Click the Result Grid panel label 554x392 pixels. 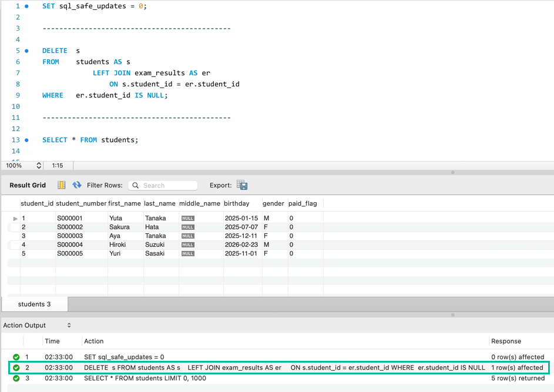[x=28, y=185]
